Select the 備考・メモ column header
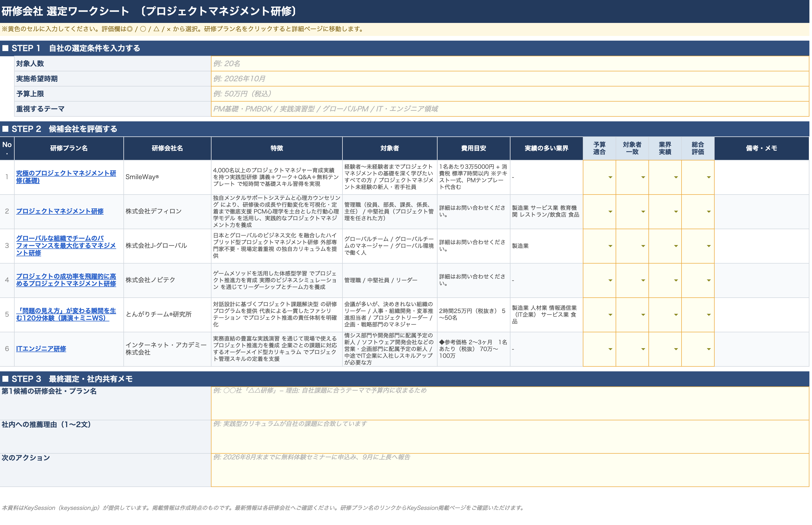The width and height of the screenshot is (812, 525). click(761, 149)
